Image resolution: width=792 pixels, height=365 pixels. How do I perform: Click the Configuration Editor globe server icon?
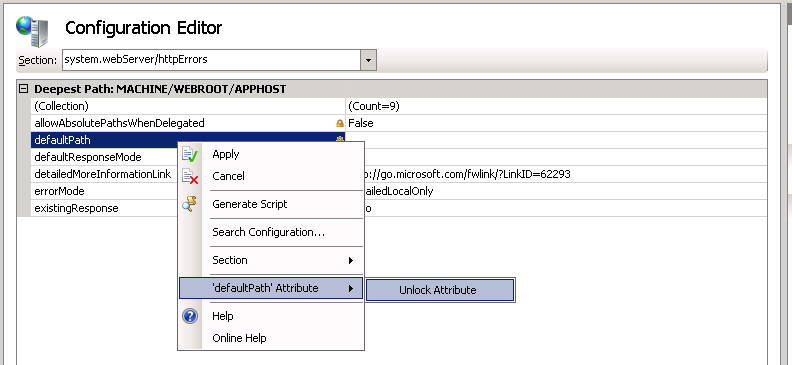coord(32,31)
